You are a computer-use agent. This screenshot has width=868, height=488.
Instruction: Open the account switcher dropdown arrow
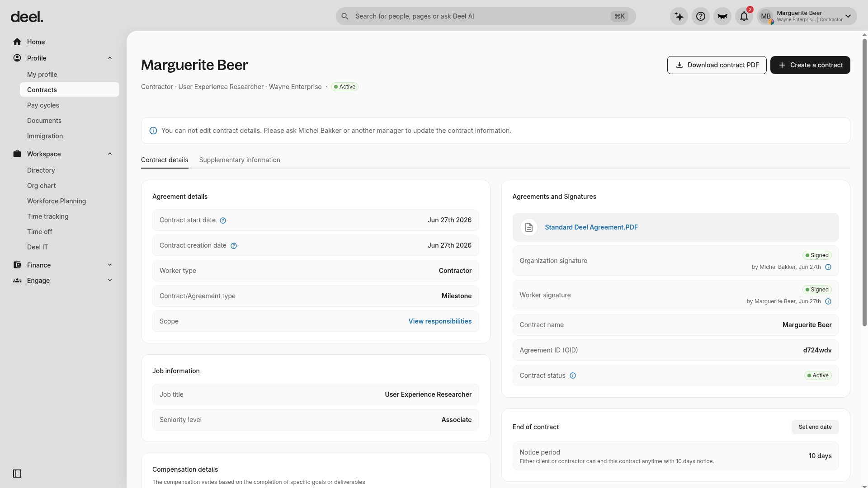[848, 16]
